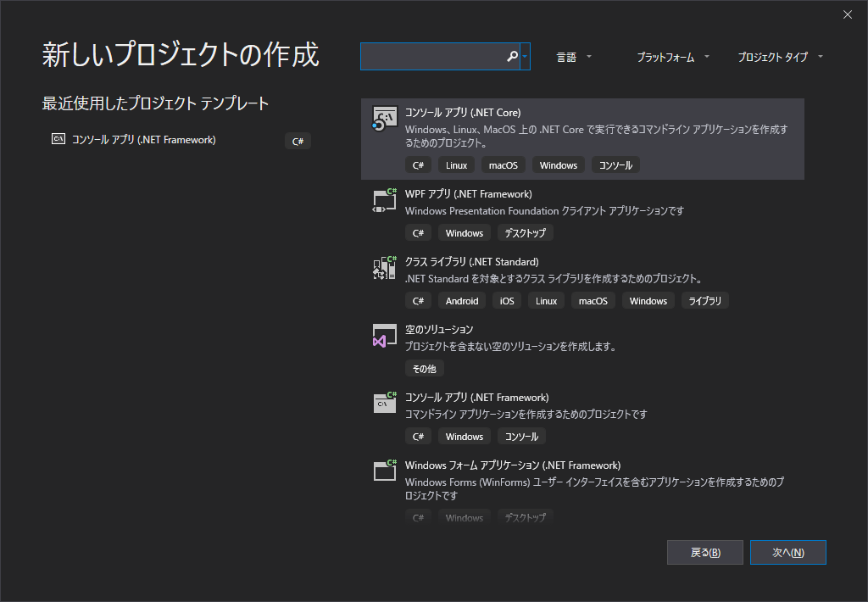Open the 言語 filter dropdown
This screenshot has height=602, width=868.
(574, 57)
